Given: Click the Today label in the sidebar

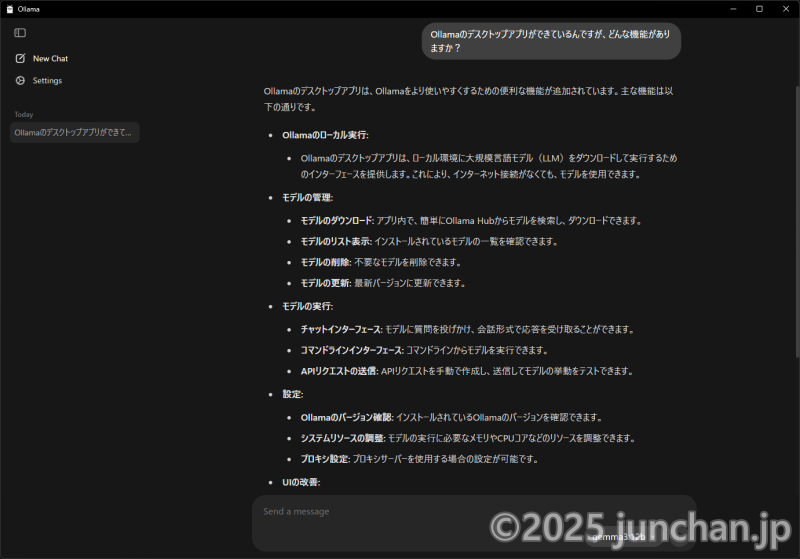Looking at the screenshot, I should (23, 115).
